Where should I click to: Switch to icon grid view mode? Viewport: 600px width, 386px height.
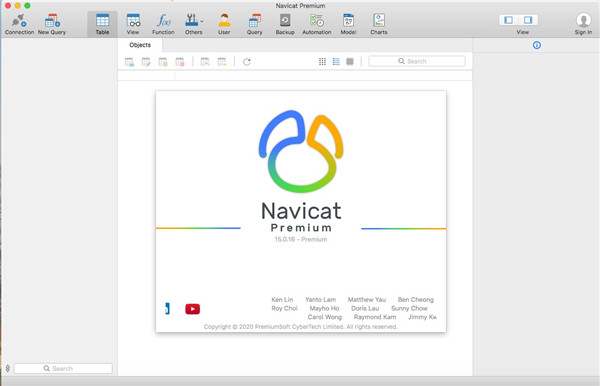(323, 62)
